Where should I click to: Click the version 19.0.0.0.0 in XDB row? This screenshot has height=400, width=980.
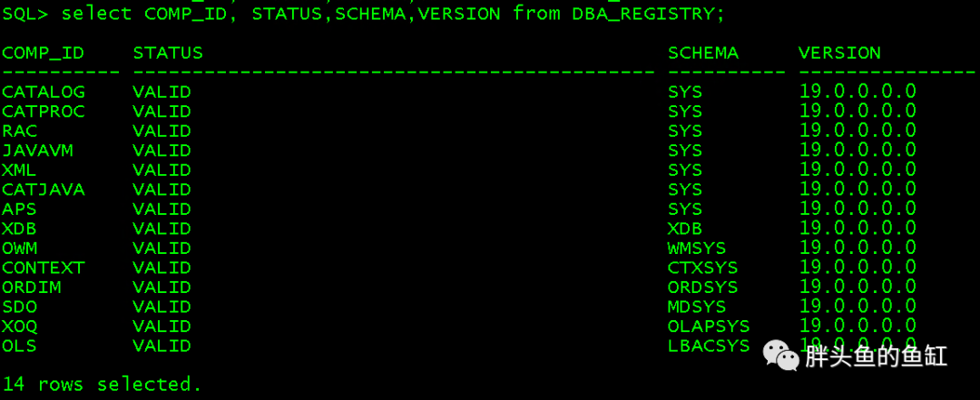click(857, 229)
